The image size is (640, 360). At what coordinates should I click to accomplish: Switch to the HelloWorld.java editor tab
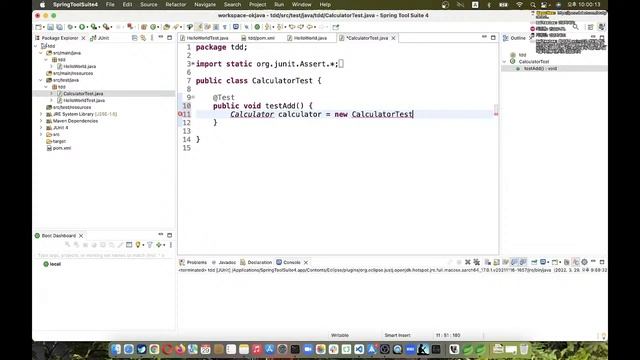(x=310, y=38)
